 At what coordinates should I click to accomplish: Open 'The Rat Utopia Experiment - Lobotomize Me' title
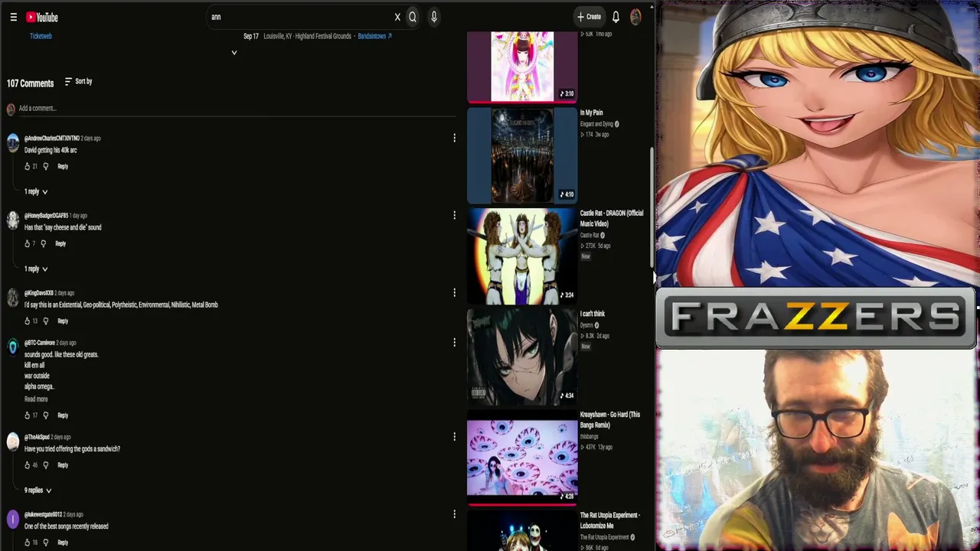pos(610,520)
